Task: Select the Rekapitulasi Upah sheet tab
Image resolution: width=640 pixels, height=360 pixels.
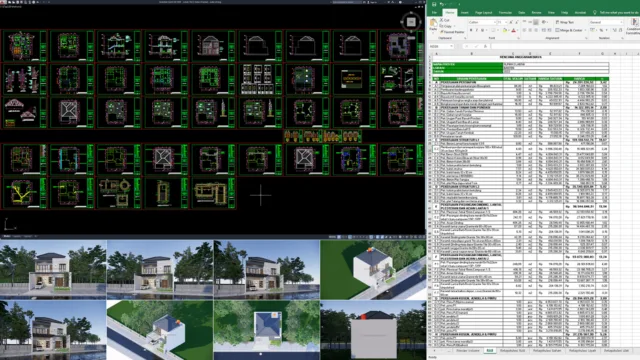Action: point(582,351)
